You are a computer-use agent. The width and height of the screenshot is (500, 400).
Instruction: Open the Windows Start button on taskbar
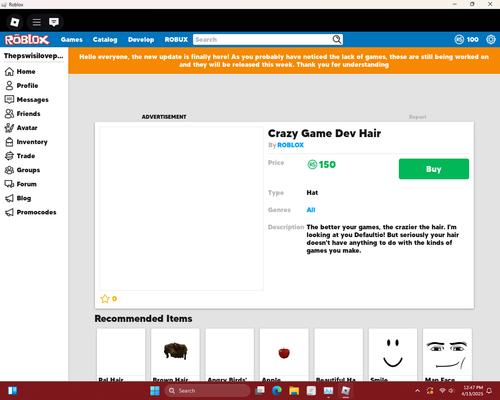pyautogui.click(x=155, y=391)
